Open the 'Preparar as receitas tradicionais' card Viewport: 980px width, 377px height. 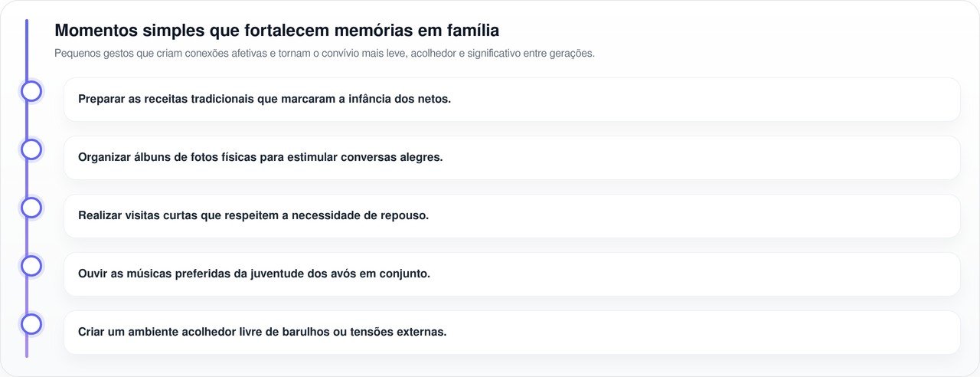tap(511, 100)
